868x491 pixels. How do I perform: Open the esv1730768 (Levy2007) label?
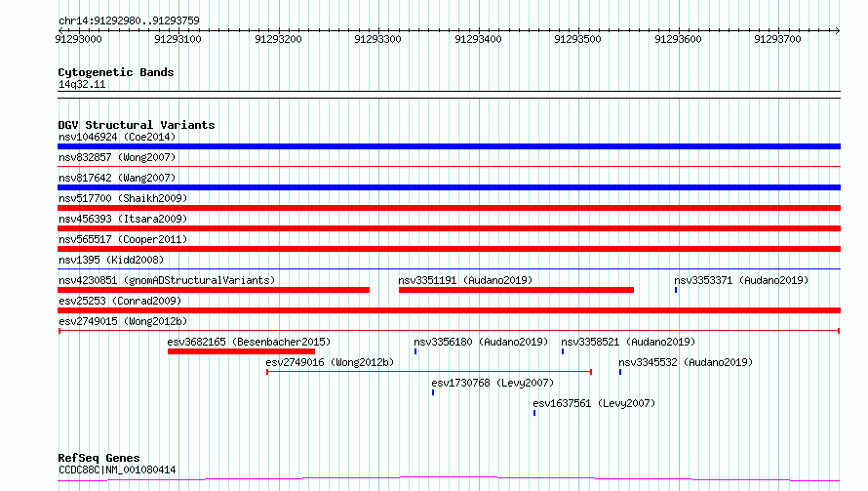click(x=493, y=383)
